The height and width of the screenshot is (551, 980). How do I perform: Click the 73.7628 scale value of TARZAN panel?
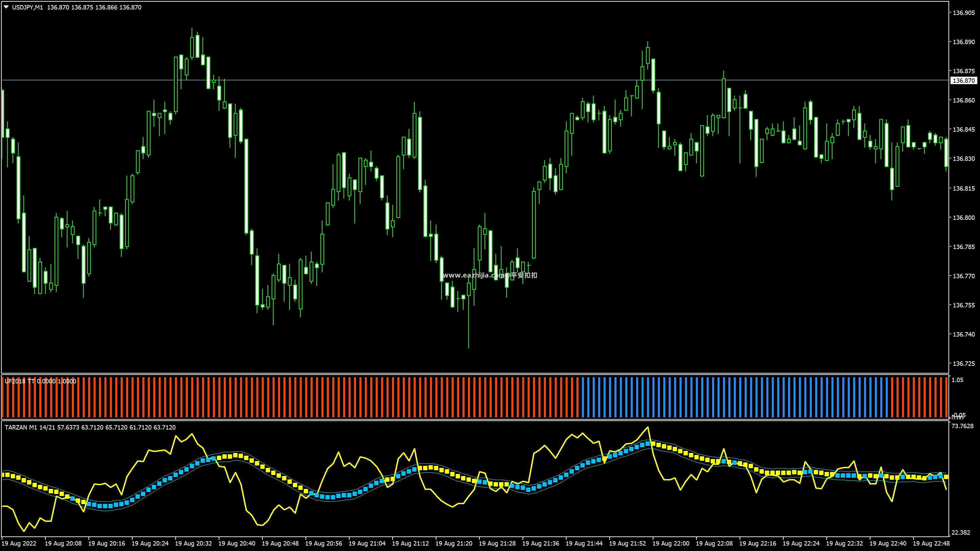(962, 426)
